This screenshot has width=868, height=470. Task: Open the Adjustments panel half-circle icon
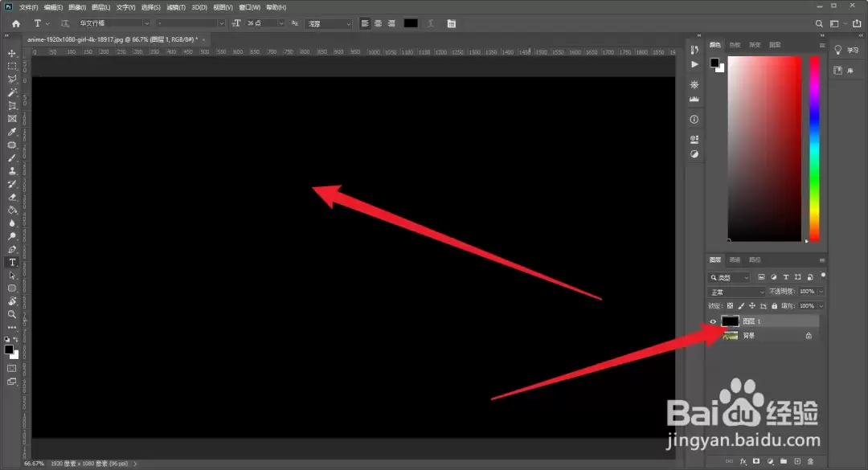pos(694,154)
